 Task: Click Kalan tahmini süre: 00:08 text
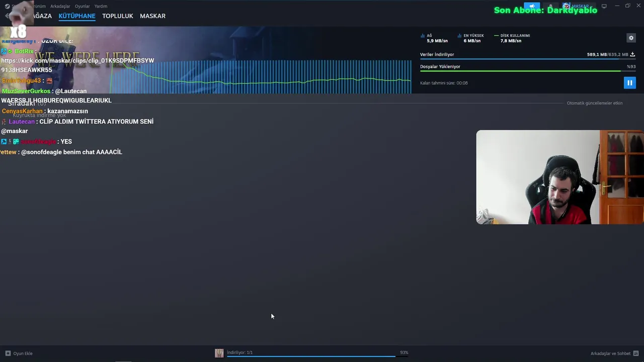[444, 83]
